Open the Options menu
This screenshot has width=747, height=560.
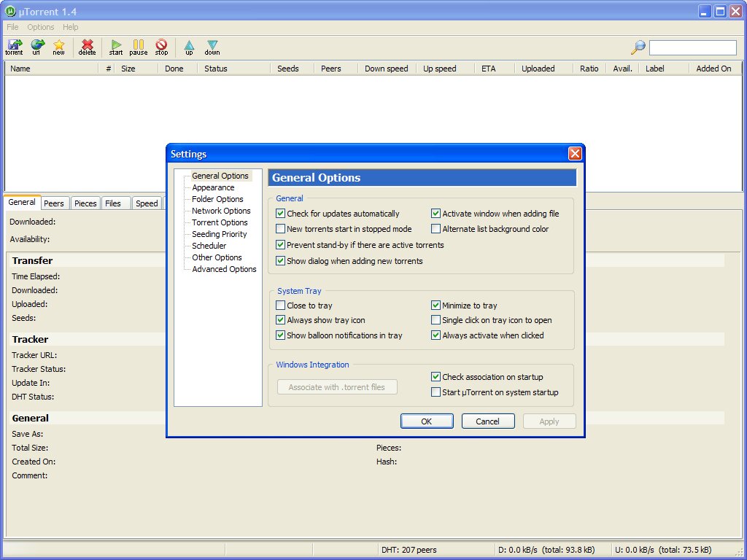[41, 27]
